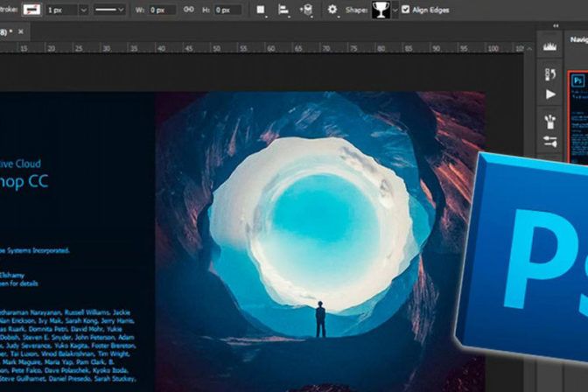Click the W width input field
The image size is (588, 392).
point(163,10)
